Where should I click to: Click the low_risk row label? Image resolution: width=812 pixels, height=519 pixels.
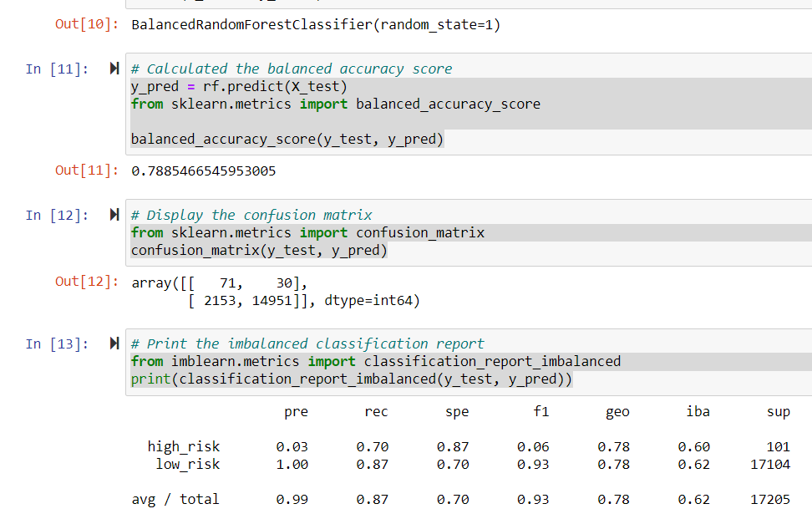click(188, 464)
